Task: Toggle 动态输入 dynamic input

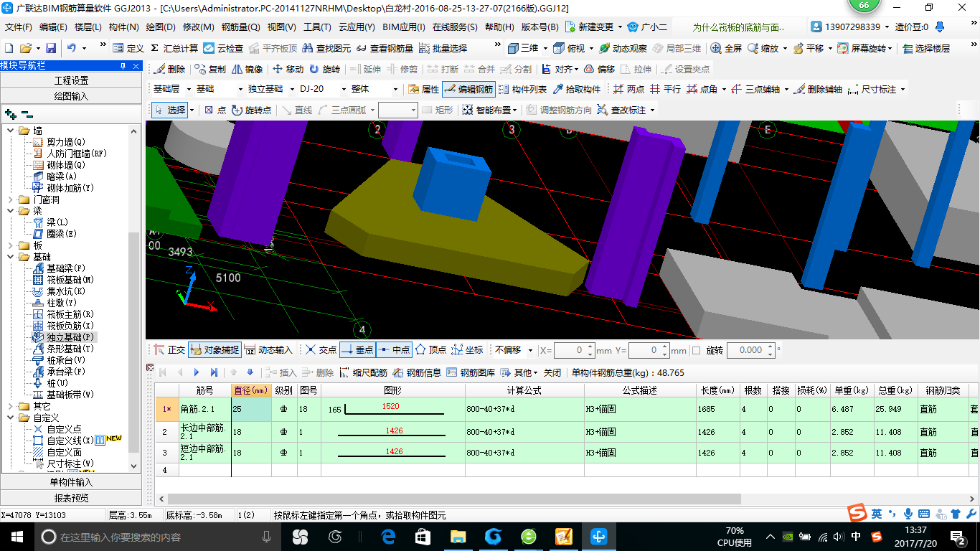Action: pos(268,350)
